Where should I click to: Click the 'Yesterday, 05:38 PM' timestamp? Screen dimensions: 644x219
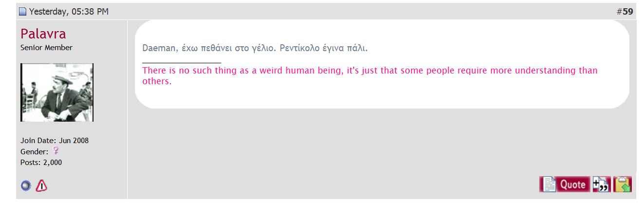69,12
